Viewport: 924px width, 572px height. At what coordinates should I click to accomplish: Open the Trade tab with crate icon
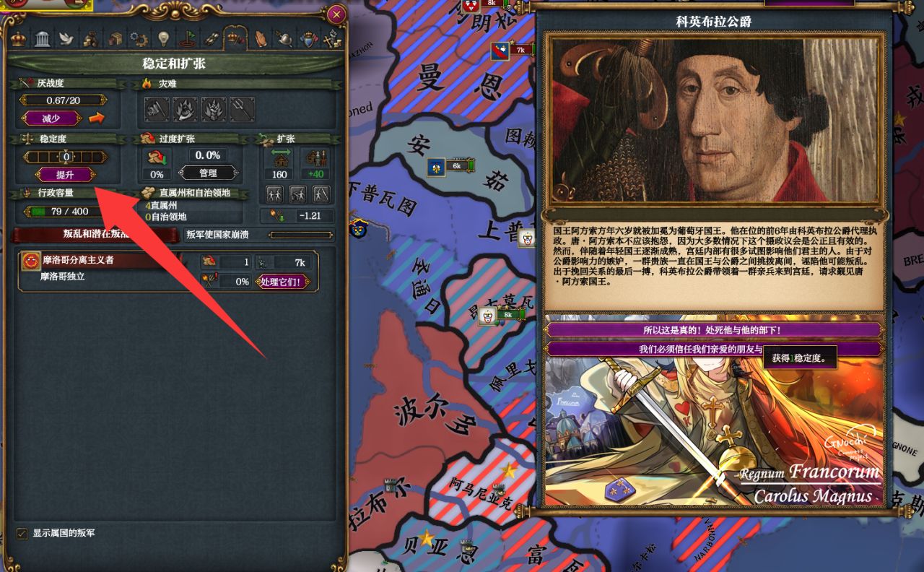[115, 38]
